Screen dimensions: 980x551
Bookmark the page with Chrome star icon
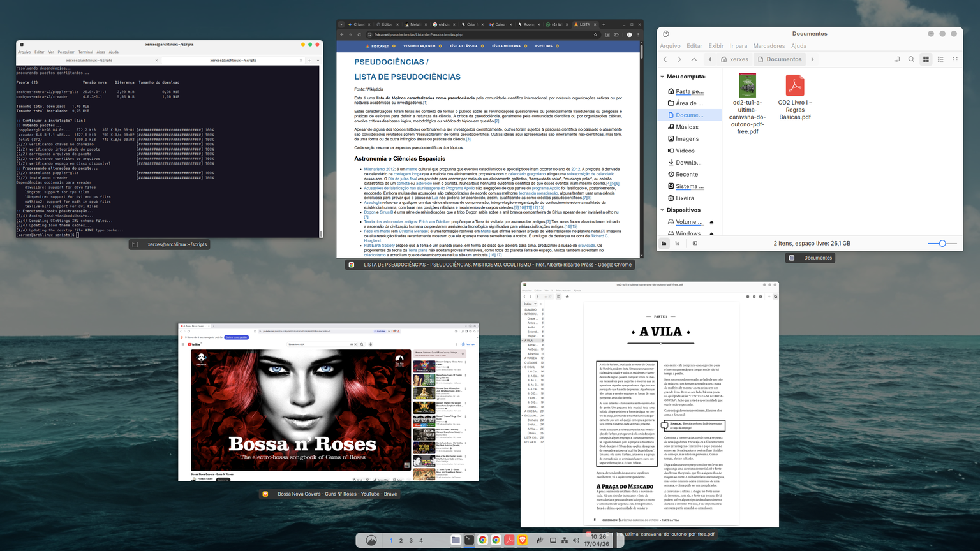pyautogui.click(x=595, y=34)
